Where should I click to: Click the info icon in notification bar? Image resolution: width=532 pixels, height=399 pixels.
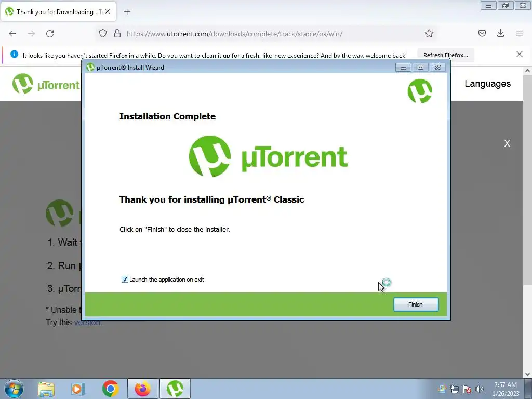pos(14,54)
